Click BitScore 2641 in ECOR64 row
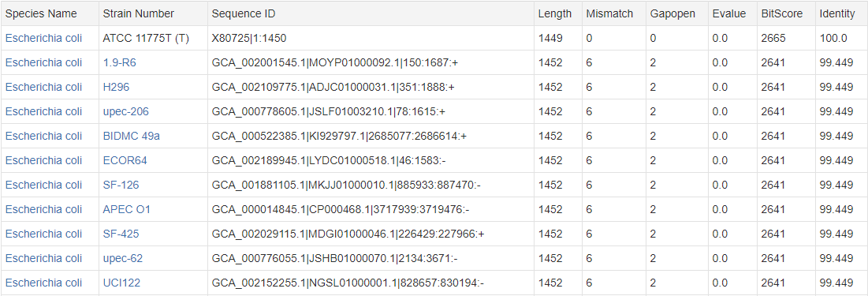The image size is (868, 296). tap(773, 160)
